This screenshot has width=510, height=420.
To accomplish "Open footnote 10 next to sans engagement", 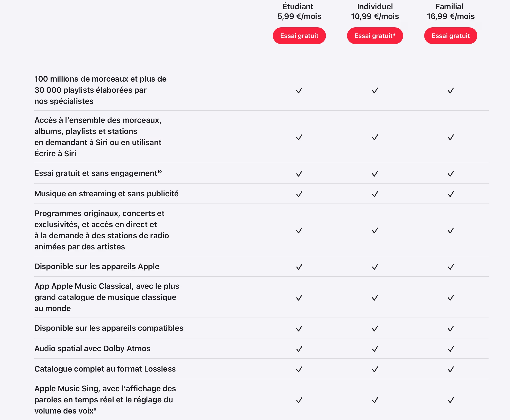I will click(x=160, y=172).
